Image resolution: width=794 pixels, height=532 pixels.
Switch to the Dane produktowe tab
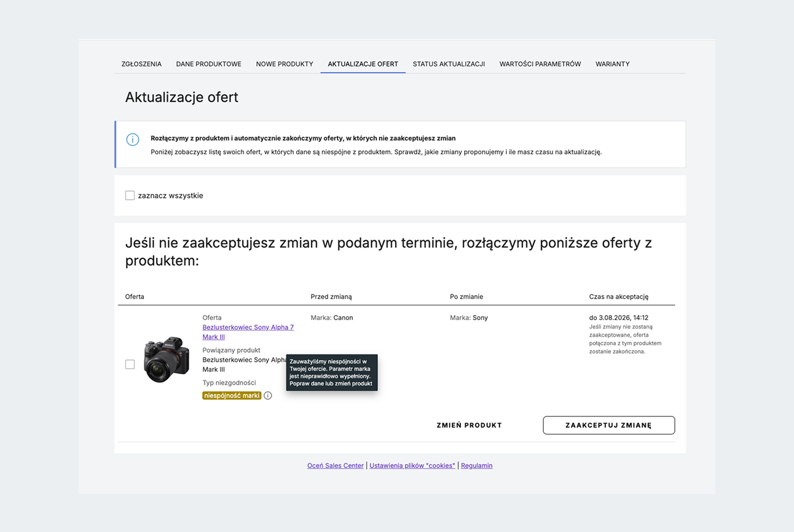tap(209, 64)
